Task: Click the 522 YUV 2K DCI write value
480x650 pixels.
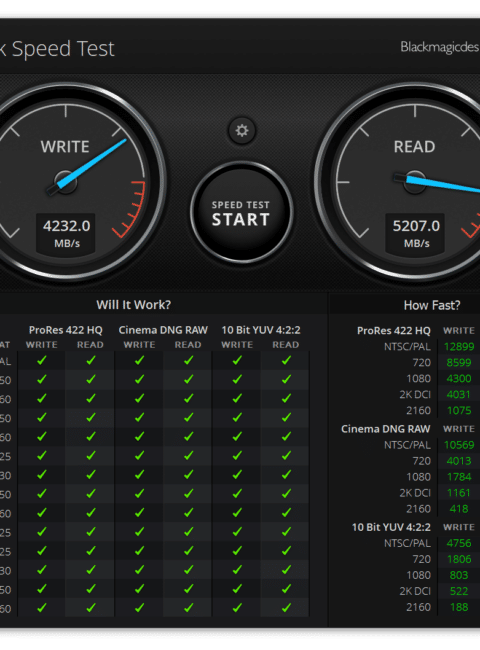Action: click(459, 591)
